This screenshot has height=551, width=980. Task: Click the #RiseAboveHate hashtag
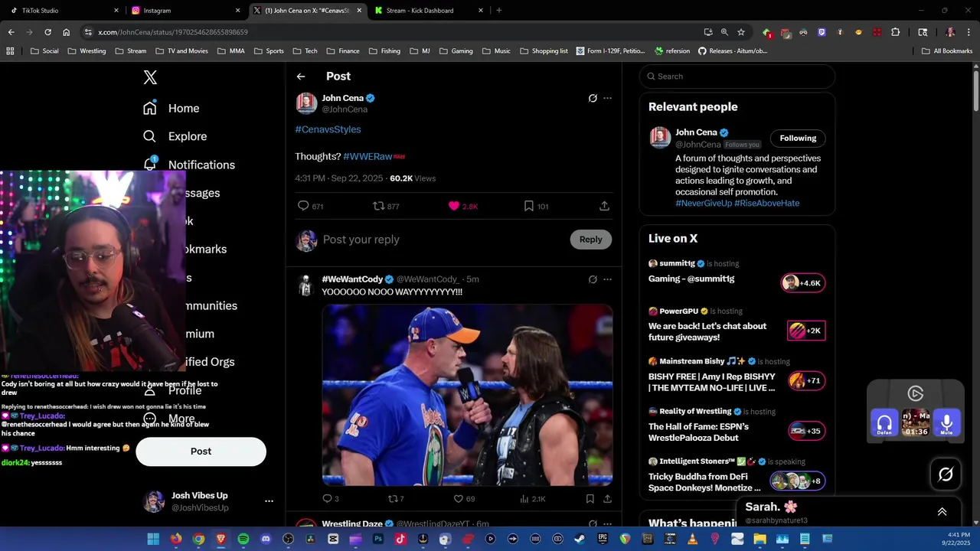767,203
